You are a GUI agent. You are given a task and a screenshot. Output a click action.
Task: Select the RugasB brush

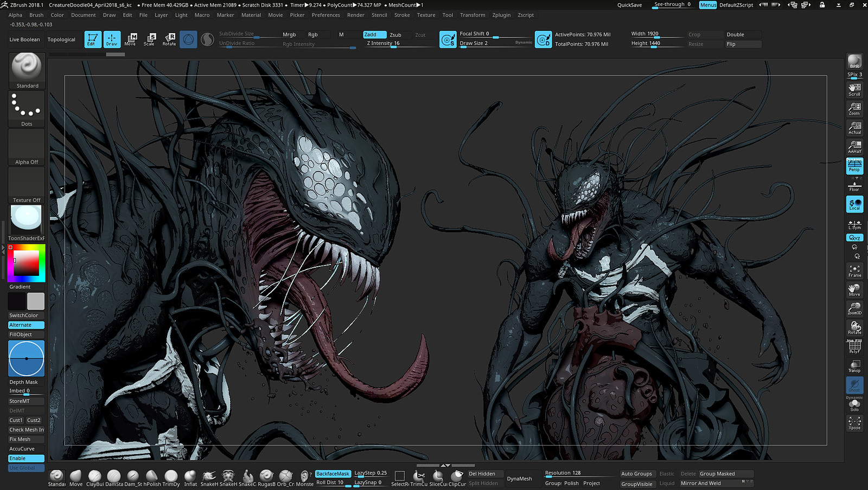[266, 478]
